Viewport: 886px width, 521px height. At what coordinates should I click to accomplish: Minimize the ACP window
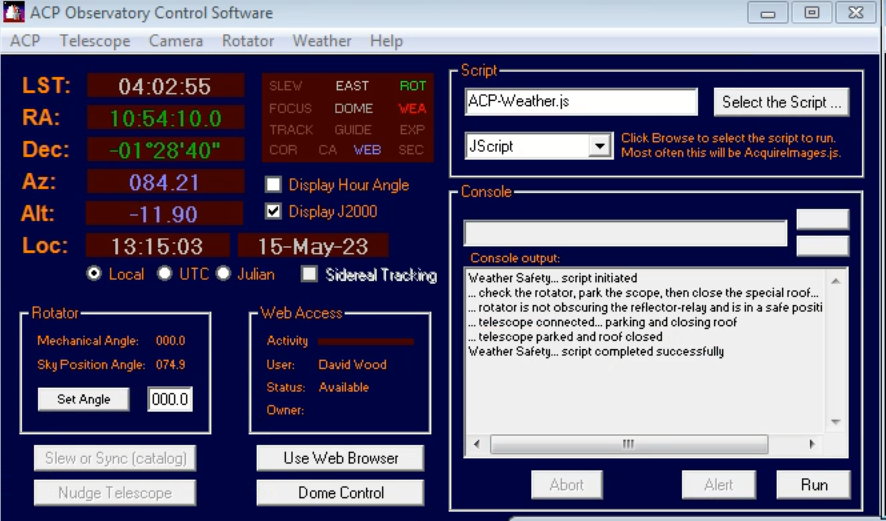click(x=768, y=12)
